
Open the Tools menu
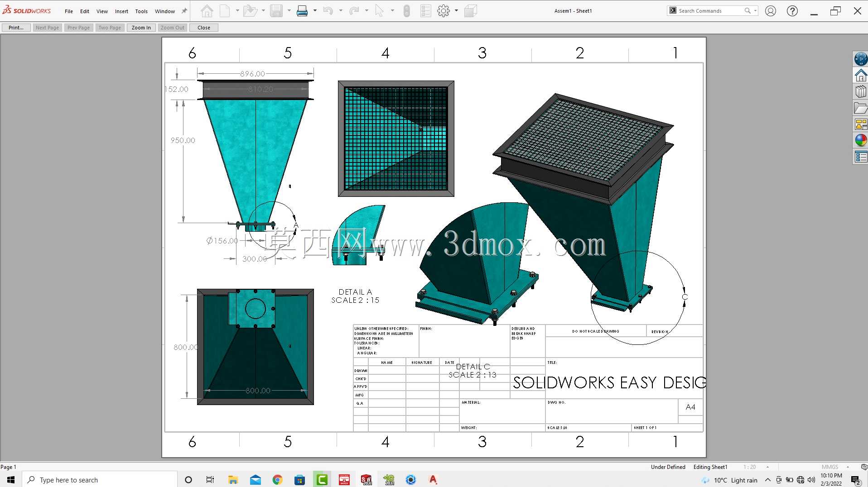pyautogui.click(x=141, y=11)
